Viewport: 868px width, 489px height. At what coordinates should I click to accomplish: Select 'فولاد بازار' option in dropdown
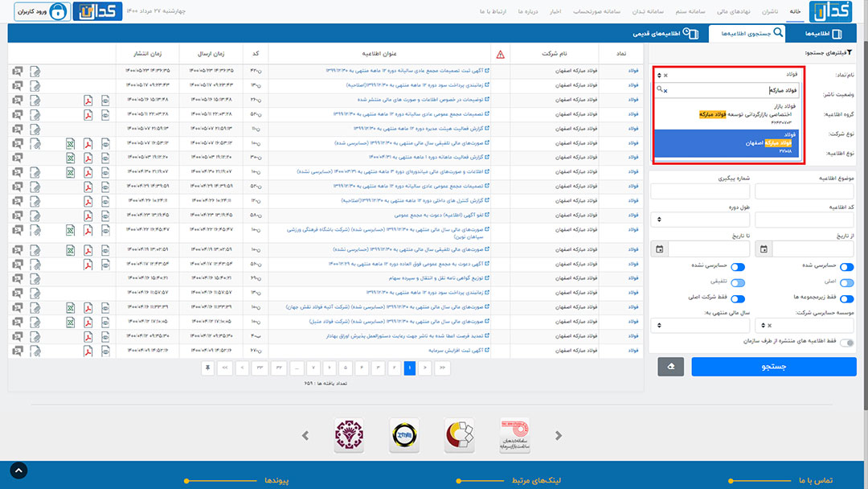click(x=727, y=114)
